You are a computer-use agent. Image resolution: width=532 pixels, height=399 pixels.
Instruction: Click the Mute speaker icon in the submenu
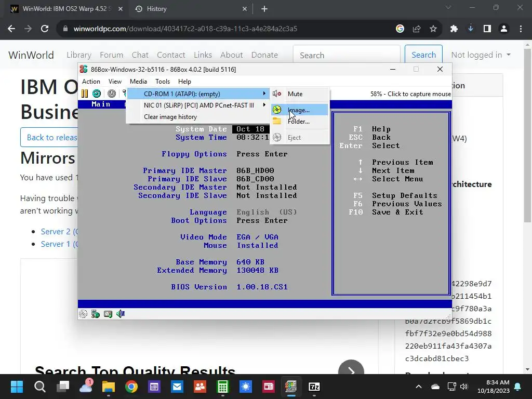click(x=277, y=94)
